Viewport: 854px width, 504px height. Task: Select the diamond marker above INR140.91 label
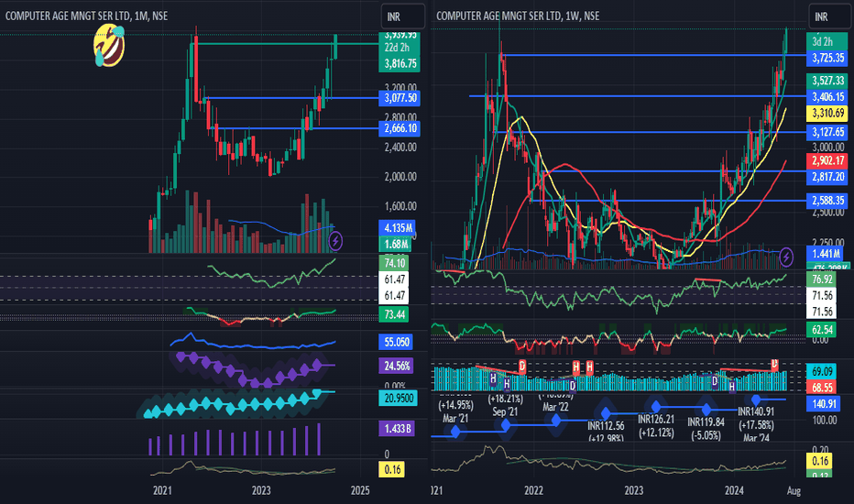point(755,400)
